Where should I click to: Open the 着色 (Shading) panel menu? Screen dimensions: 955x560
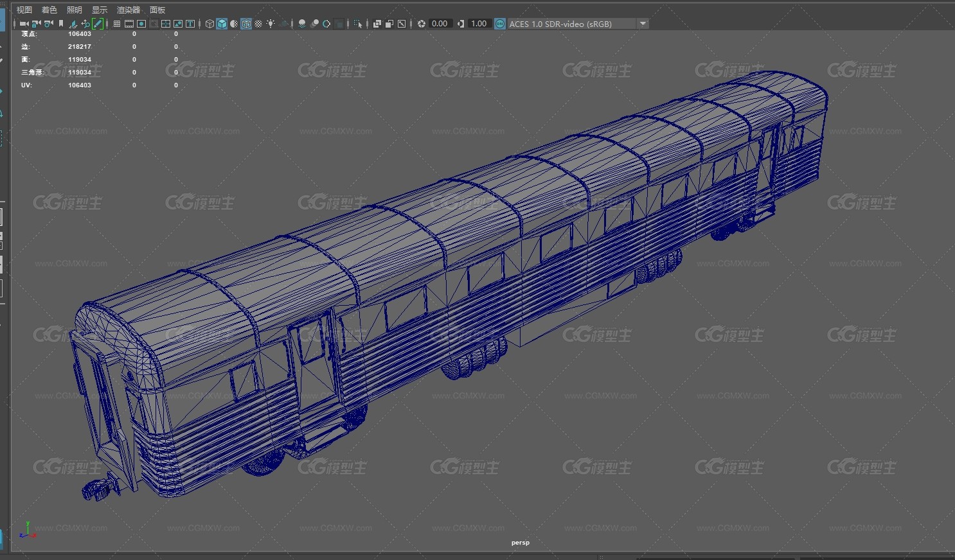[x=49, y=10]
